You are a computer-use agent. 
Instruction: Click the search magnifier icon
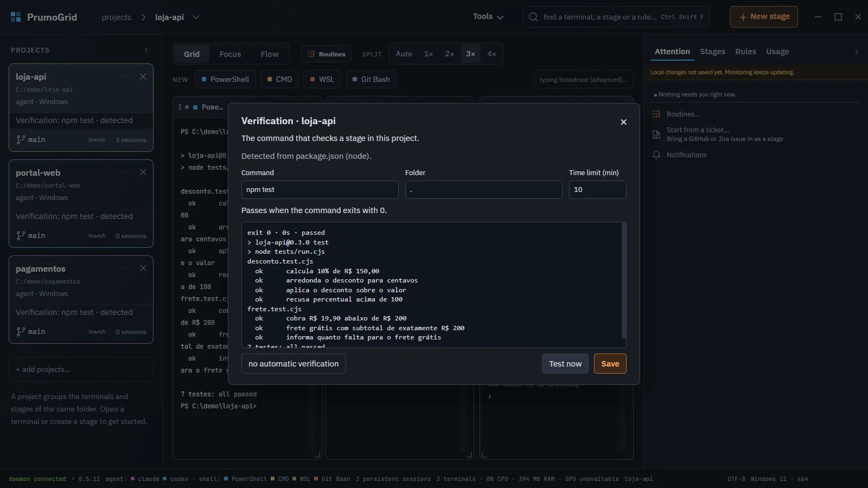coord(533,17)
